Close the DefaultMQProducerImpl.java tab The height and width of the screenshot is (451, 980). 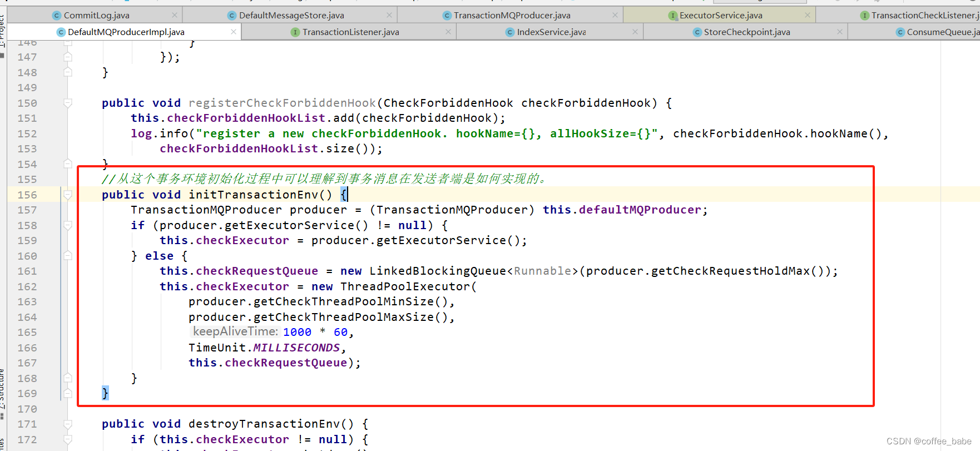234,32
